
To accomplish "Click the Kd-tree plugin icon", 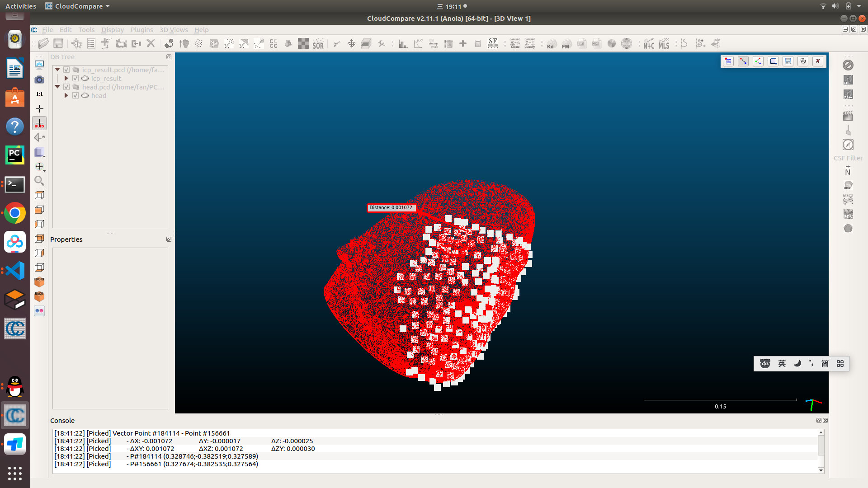I will pos(551,43).
